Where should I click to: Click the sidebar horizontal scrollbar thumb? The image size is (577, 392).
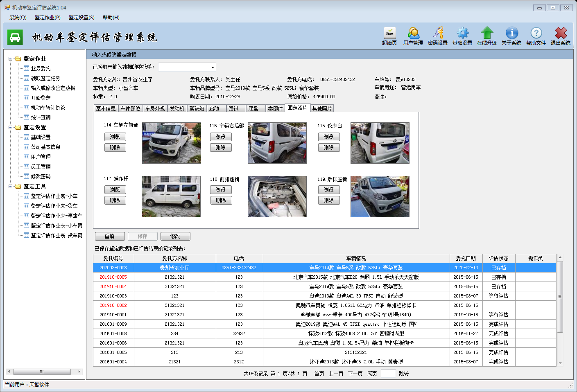pos(42,372)
